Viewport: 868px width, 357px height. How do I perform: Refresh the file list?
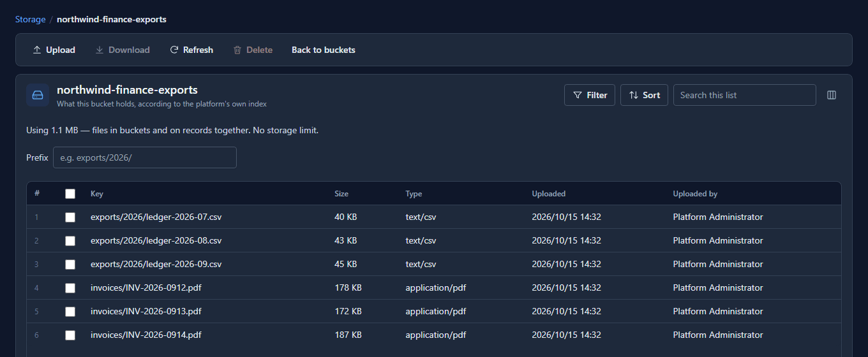point(191,50)
